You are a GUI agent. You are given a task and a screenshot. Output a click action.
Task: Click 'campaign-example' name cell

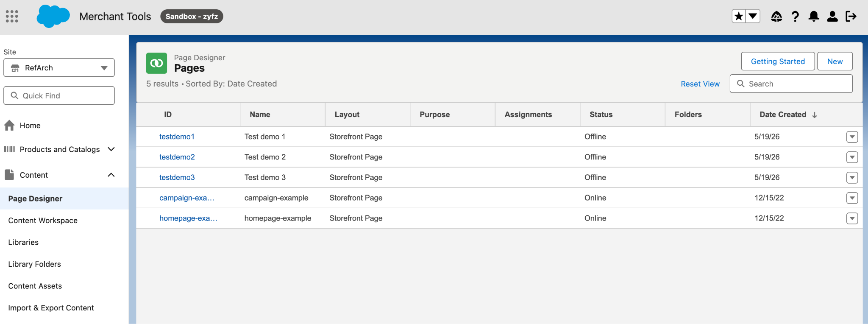point(276,198)
